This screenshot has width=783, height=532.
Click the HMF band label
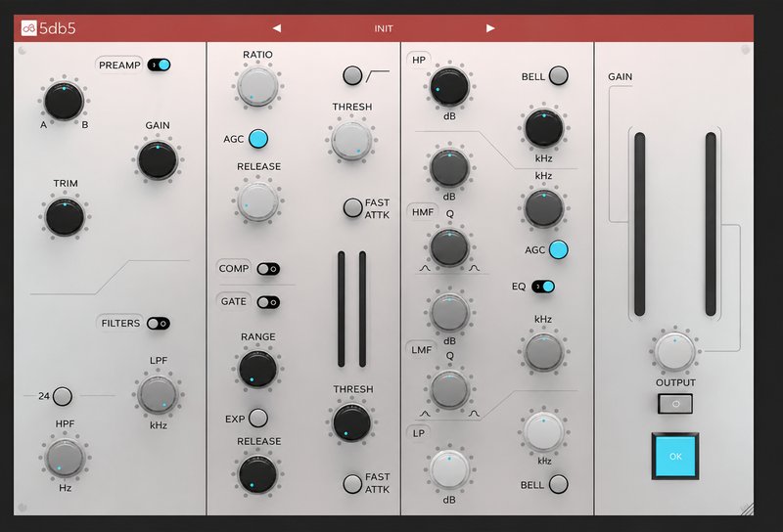[x=423, y=212]
